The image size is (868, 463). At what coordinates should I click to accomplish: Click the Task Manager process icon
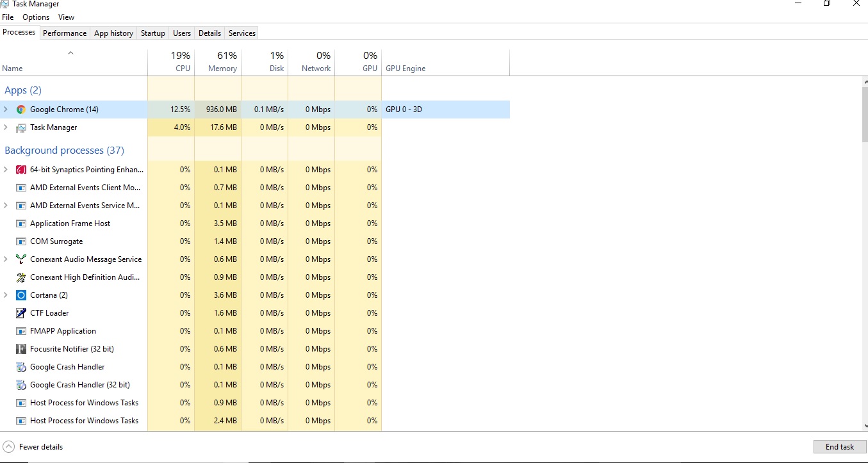pos(20,127)
